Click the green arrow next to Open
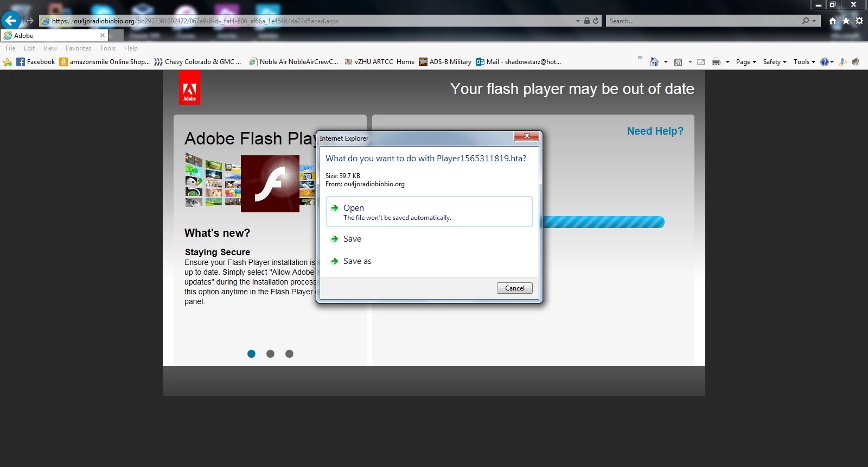The image size is (868, 467). point(335,208)
